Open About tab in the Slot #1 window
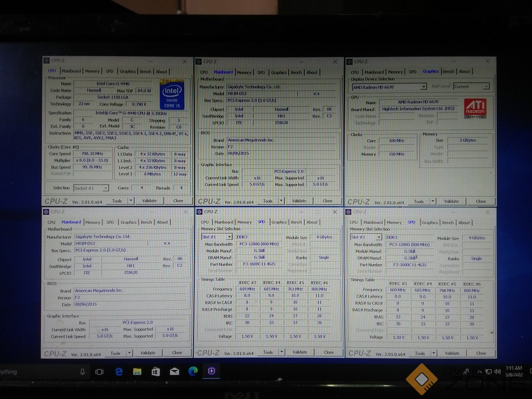532x399 pixels. pyautogui.click(x=312, y=222)
